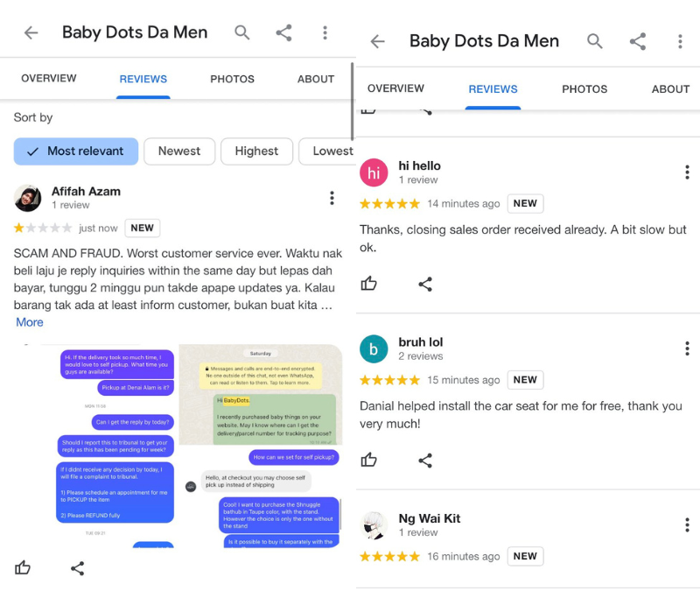
Task: Open About tab in right panel
Action: pos(670,89)
